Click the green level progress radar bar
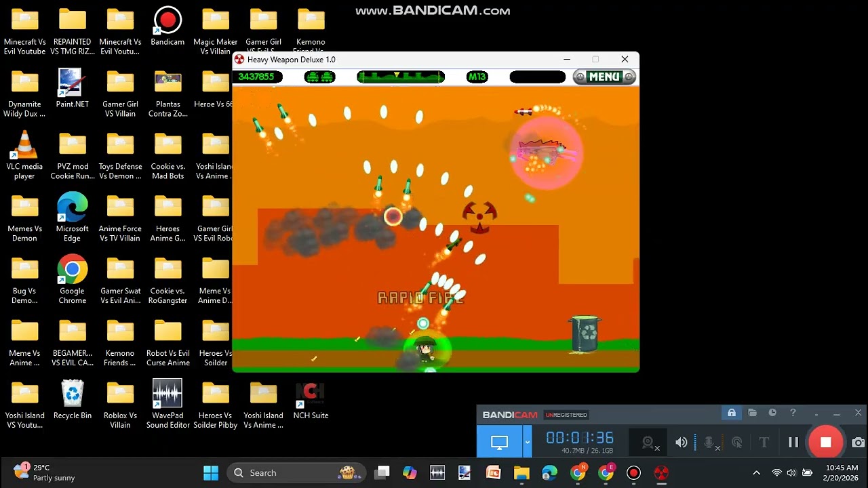The image size is (868, 488). (x=401, y=77)
